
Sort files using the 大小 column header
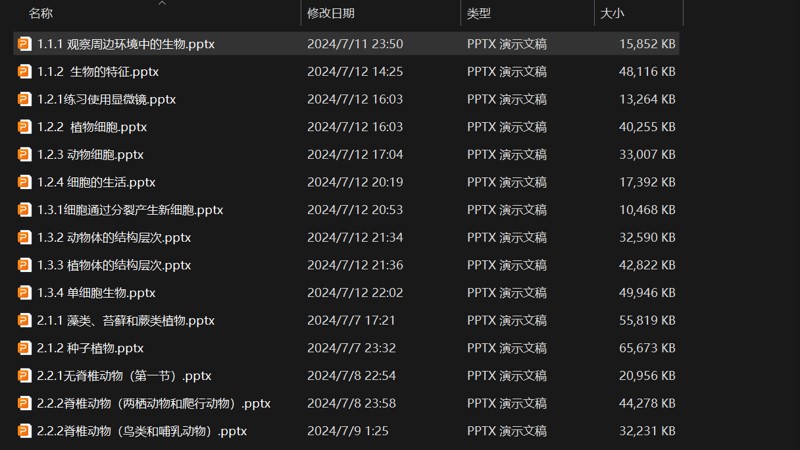pyautogui.click(x=610, y=14)
